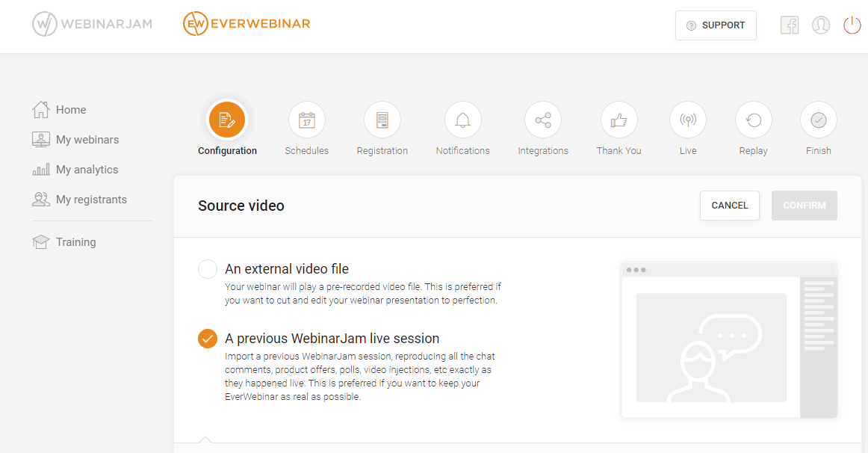868x453 pixels.
Task: Open the Configuration step icon
Action: pyautogui.click(x=227, y=120)
